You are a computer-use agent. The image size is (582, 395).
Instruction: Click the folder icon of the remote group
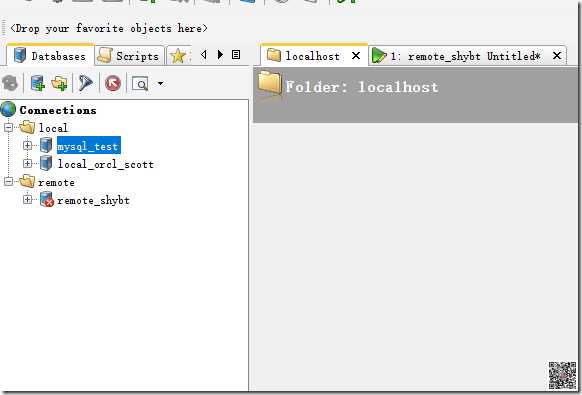tap(27, 182)
